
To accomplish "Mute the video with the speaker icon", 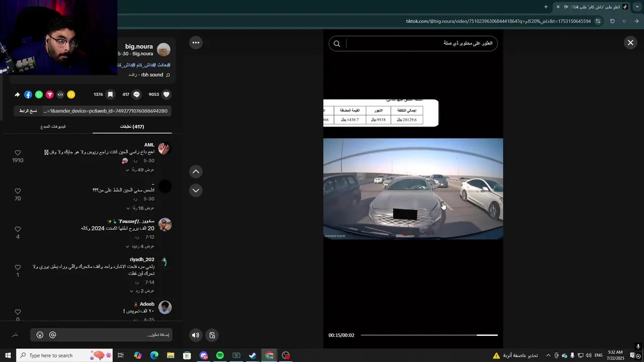I will (x=196, y=335).
